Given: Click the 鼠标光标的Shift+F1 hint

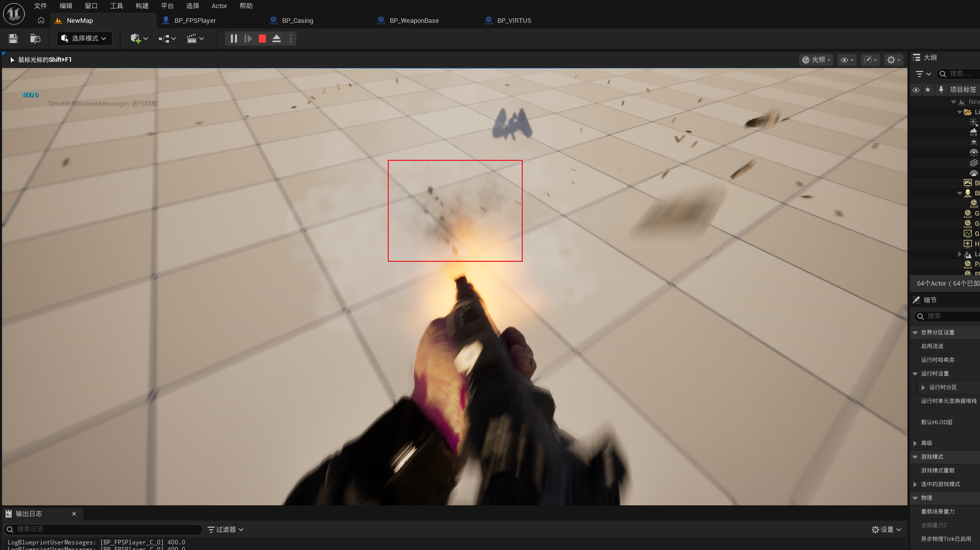Looking at the screenshot, I should 45,60.
